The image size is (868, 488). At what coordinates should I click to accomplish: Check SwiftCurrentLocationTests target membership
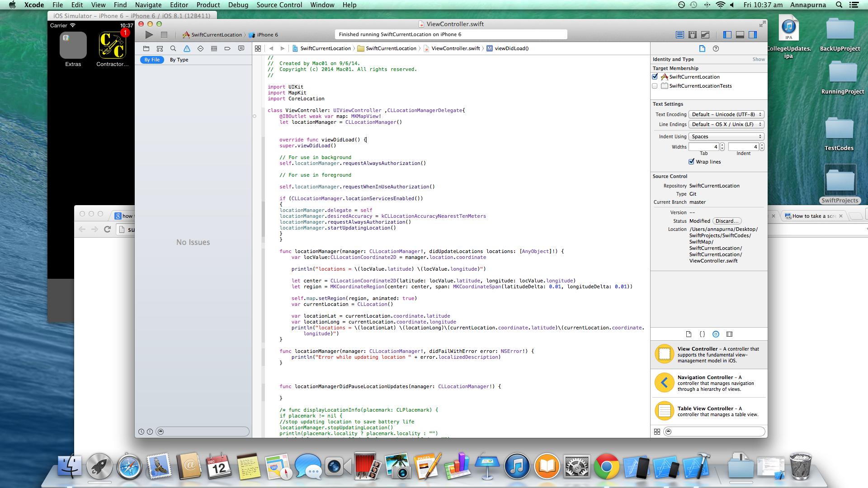(x=655, y=86)
